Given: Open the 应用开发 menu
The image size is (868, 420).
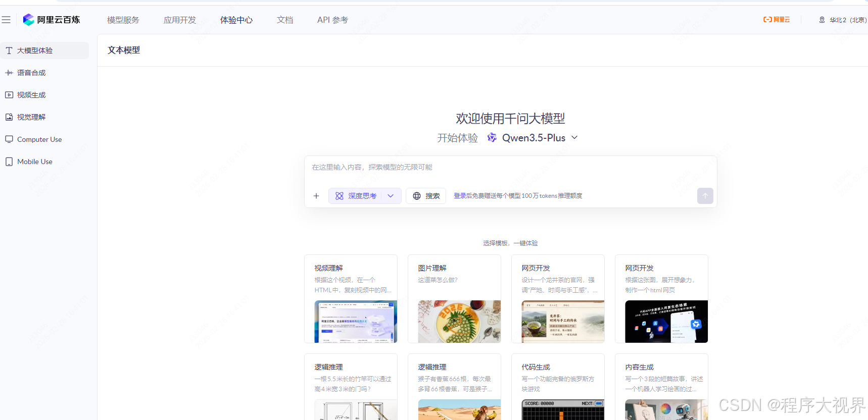Looking at the screenshot, I should pyautogui.click(x=180, y=20).
